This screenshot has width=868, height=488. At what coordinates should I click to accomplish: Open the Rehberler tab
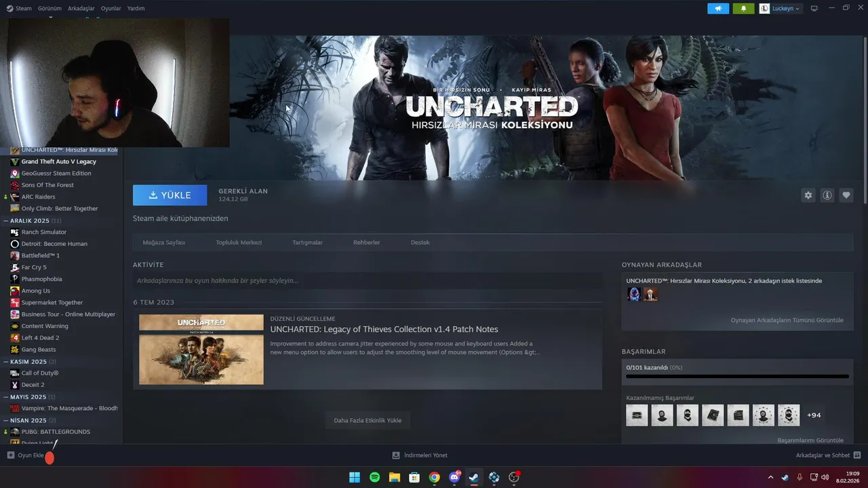coord(366,242)
